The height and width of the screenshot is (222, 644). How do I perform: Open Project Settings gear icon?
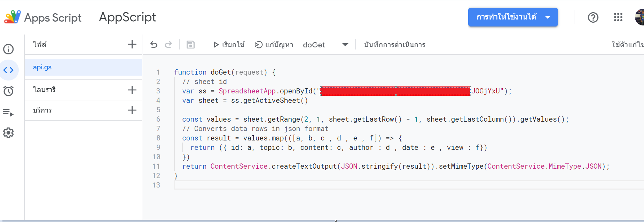click(x=8, y=133)
